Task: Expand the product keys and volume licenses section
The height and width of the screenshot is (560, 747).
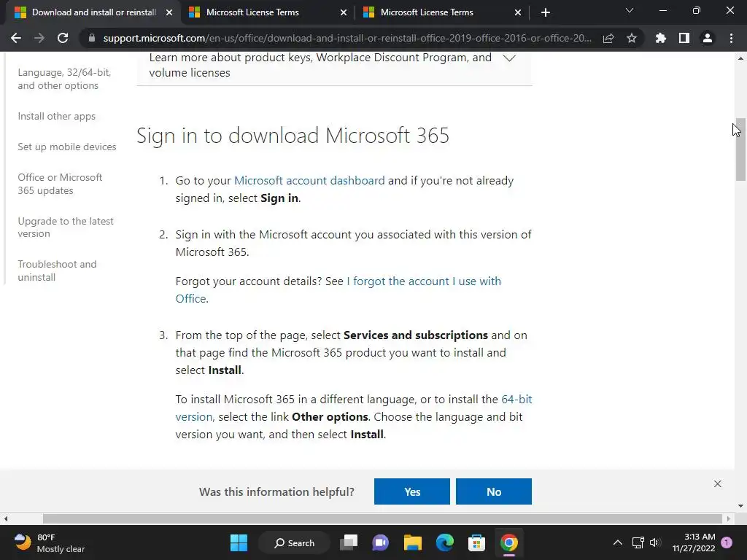Action: [x=334, y=65]
